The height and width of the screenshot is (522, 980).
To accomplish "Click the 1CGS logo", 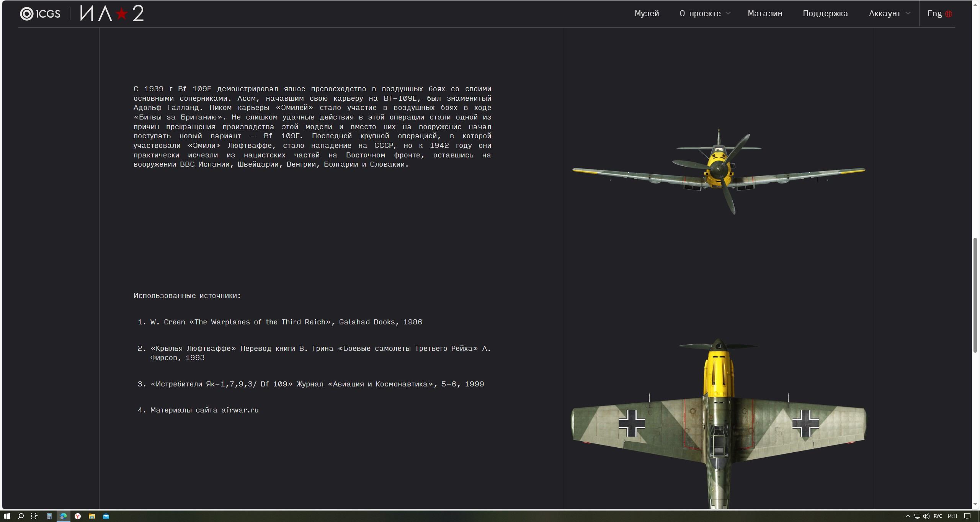I will (x=40, y=14).
